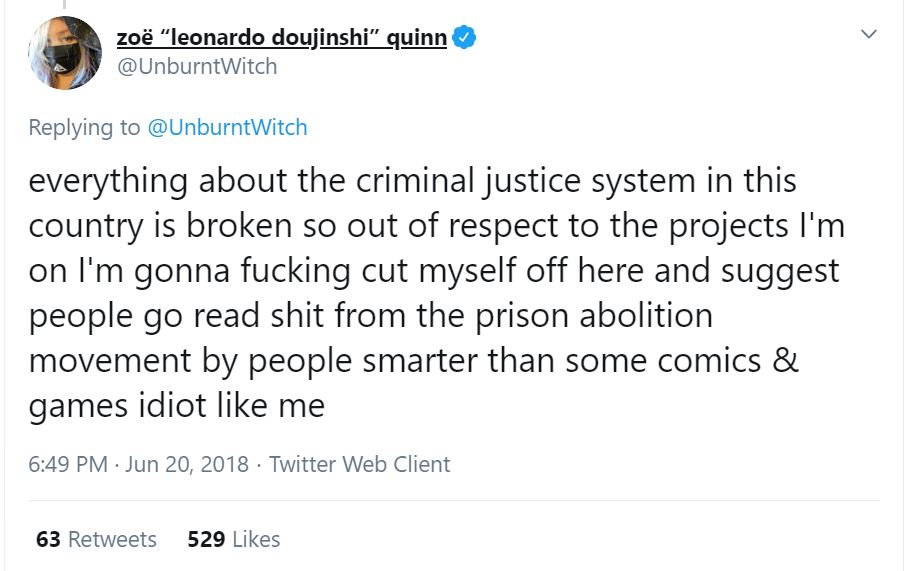This screenshot has width=913, height=571.
Task: Click the number 63 retweet count
Action: click(x=48, y=539)
